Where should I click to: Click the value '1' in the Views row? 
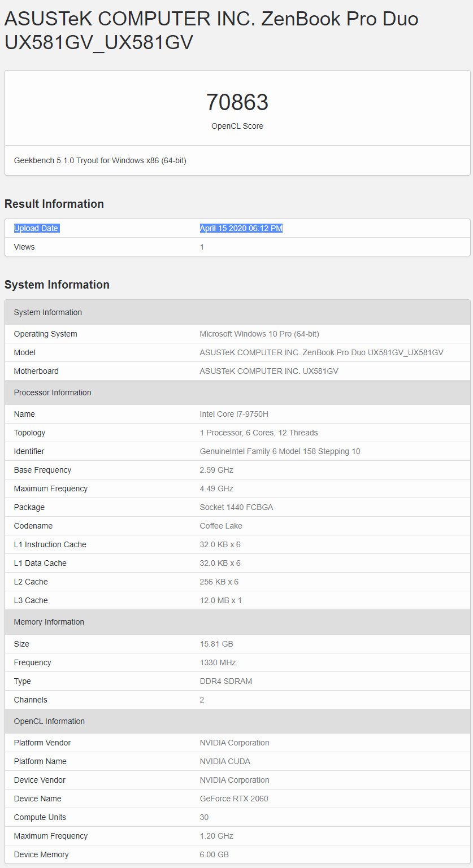pyautogui.click(x=202, y=247)
